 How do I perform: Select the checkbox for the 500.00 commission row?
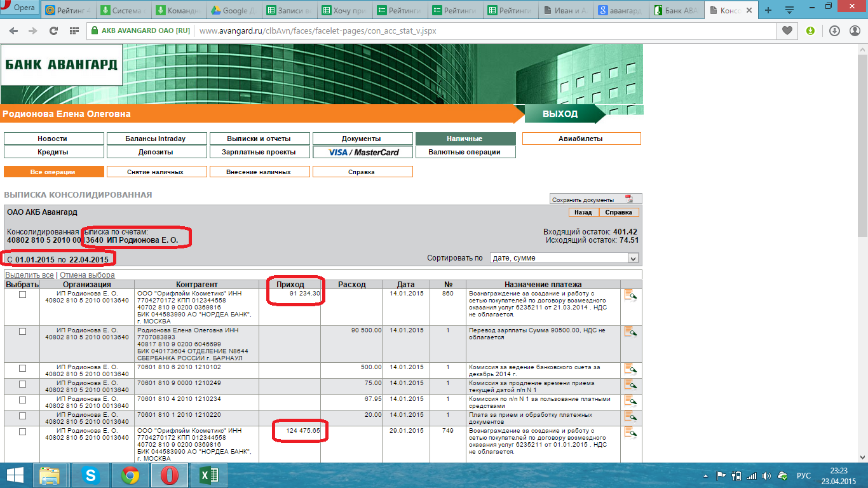point(22,368)
